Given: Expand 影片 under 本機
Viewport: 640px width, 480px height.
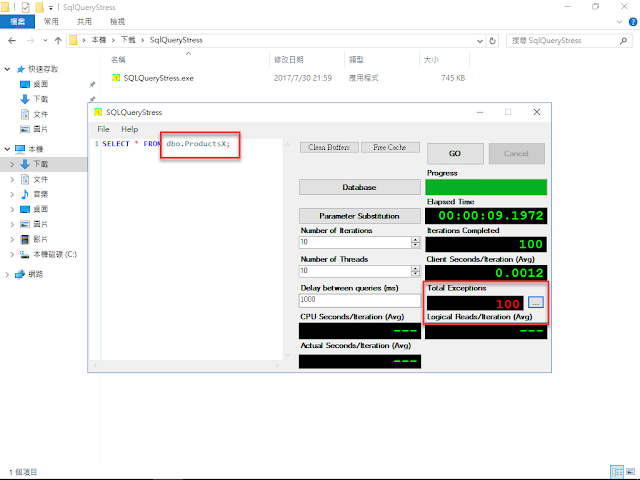Looking at the screenshot, I should pos(12,239).
